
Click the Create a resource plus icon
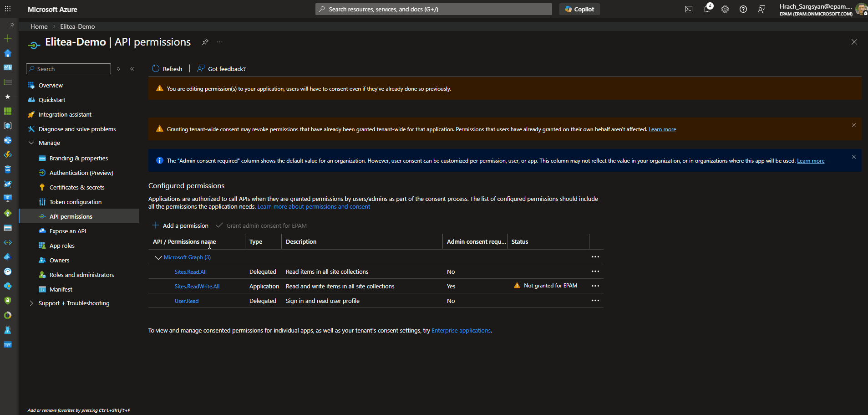(x=7, y=39)
